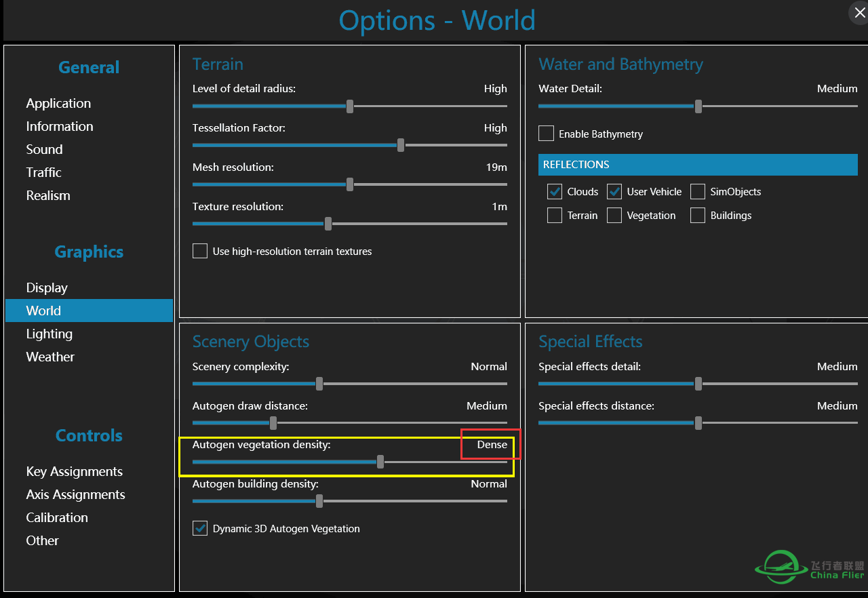This screenshot has width=868, height=598.
Task: Open the Calibration controls page
Action: pos(57,517)
